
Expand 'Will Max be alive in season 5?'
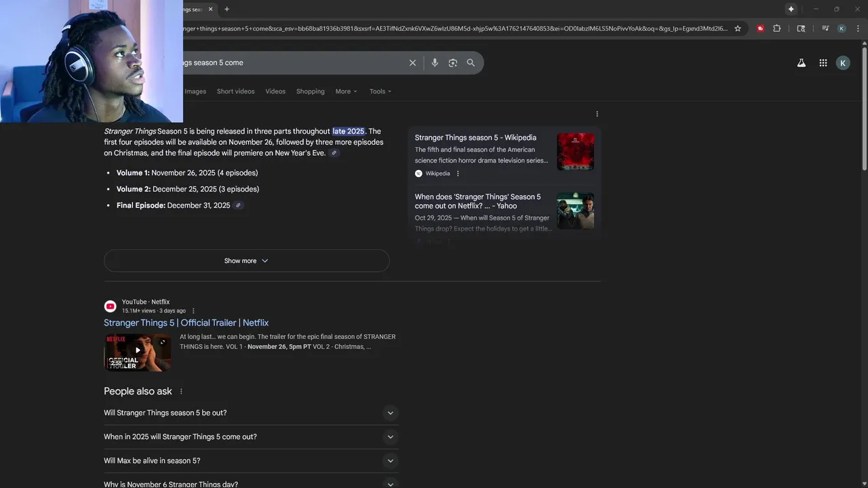click(251, 461)
